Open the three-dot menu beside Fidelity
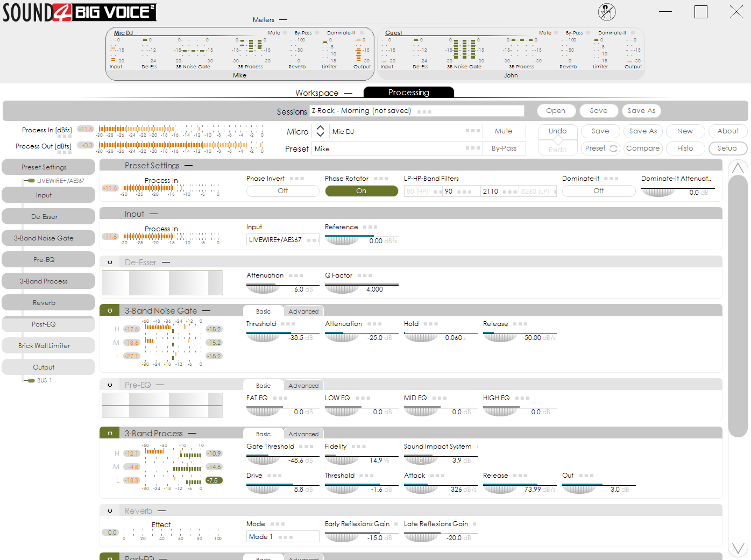Screen dimensions: 751x560 pos(359,446)
